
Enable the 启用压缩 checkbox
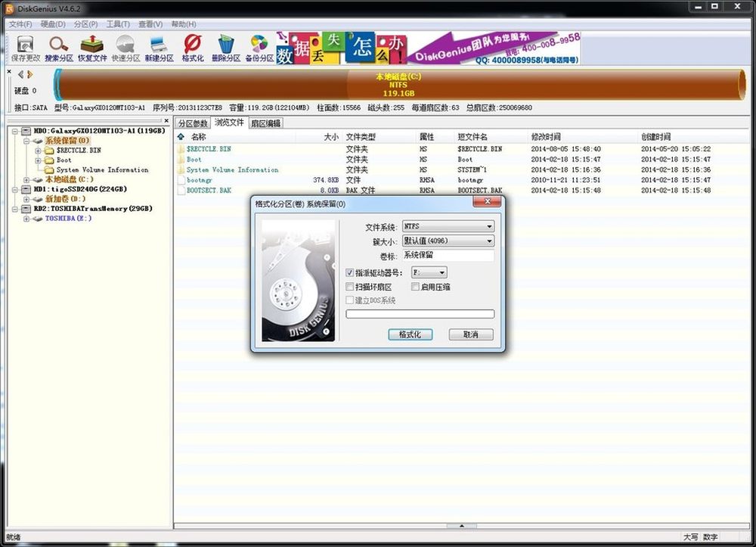[x=415, y=287]
